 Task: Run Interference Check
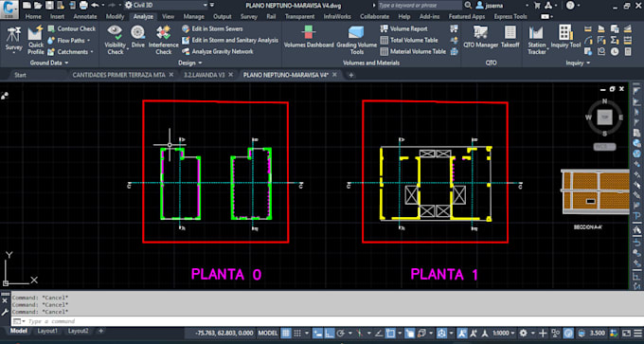[x=164, y=40]
